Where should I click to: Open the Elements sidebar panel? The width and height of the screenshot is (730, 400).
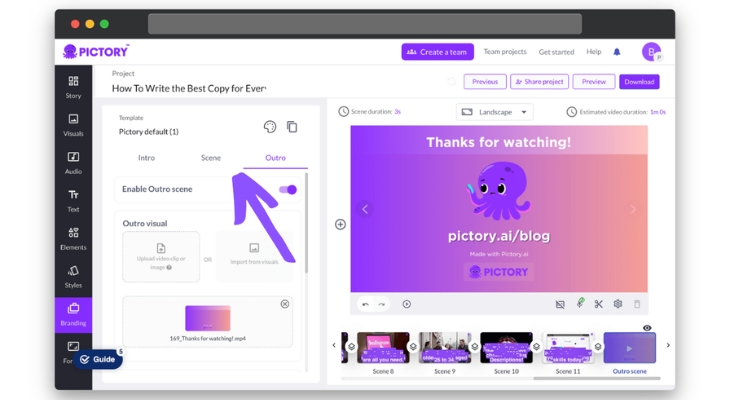click(x=73, y=238)
